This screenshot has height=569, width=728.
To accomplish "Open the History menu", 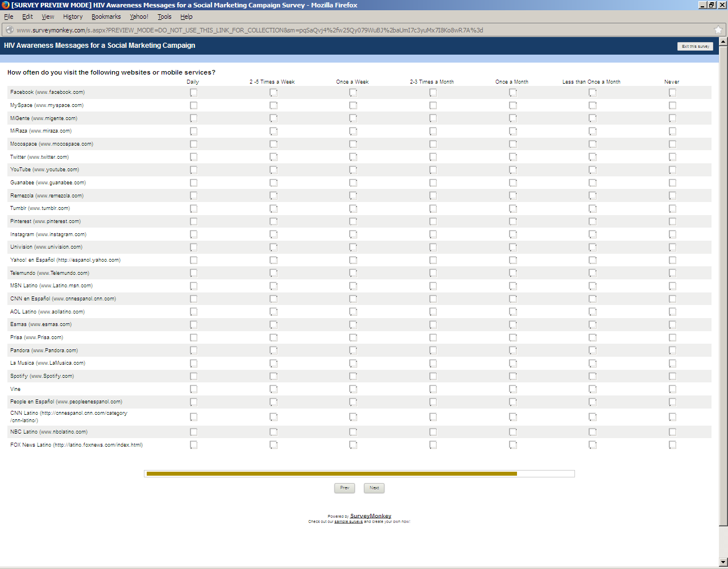I will pos(73,17).
